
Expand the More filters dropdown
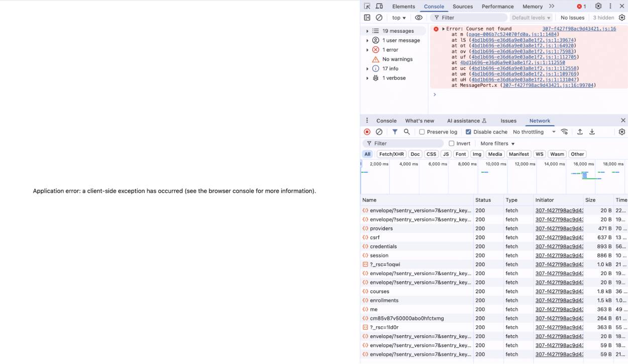(x=497, y=143)
